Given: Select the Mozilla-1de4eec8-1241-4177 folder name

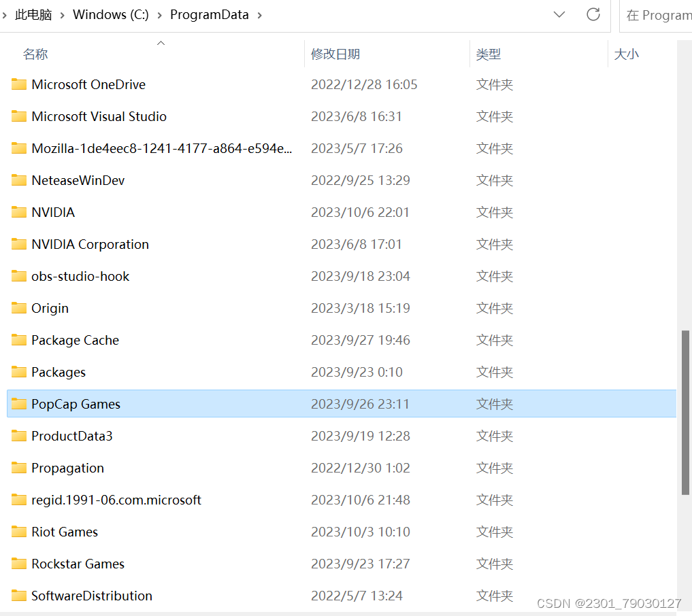Looking at the screenshot, I should (x=161, y=148).
